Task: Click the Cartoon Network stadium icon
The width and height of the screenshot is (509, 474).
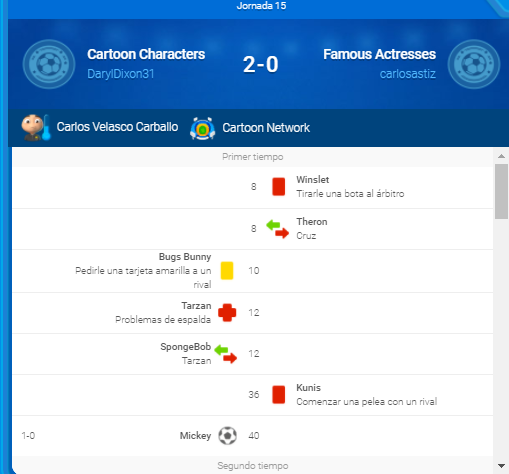Action: pyautogui.click(x=202, y=128)
